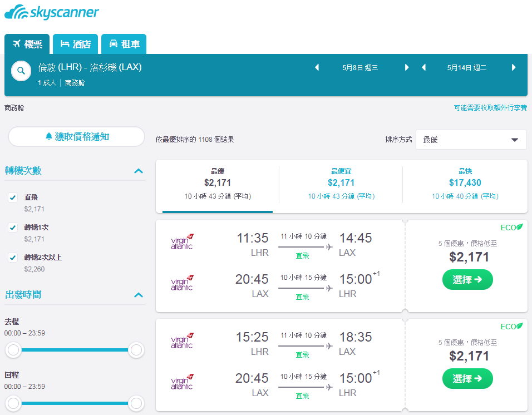
Task: Click Virgin Atlantic logo of 11:35 flight
Action: point(182,241)
